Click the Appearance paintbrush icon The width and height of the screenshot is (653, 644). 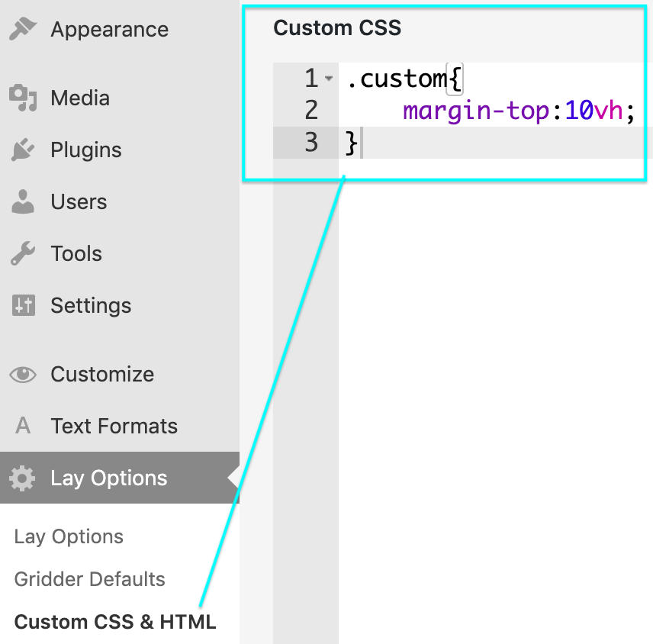pyautogui.click(x=23, y=29)
